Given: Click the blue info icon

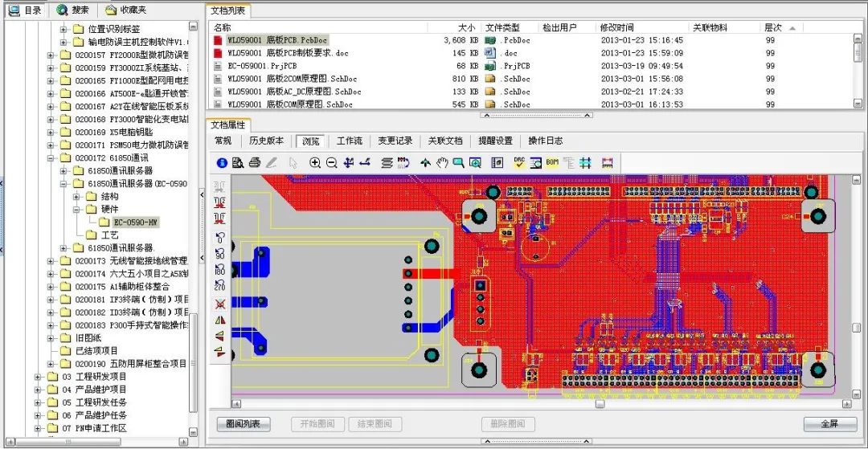Looking at the screenshot, I should tap(222, 162).
